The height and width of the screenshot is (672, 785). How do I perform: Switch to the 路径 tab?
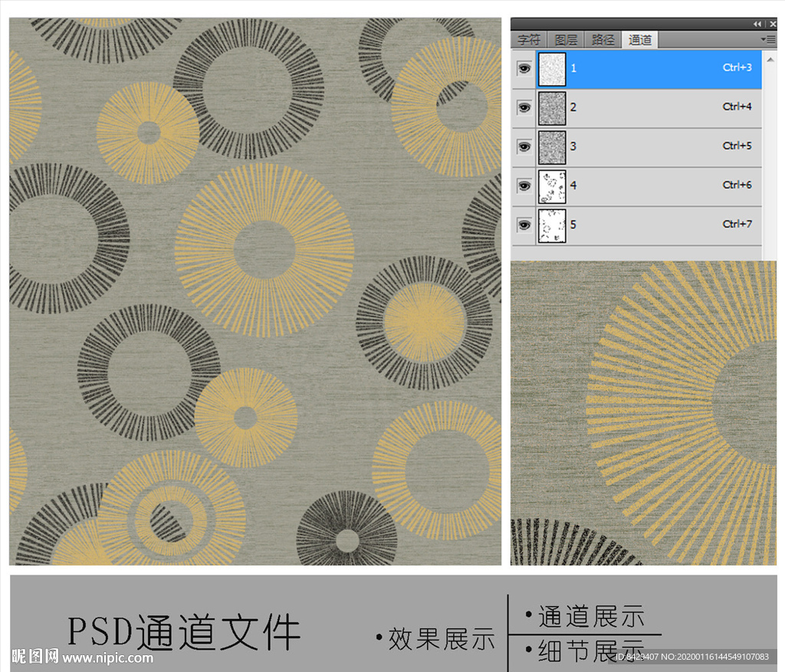coord(603,40)
